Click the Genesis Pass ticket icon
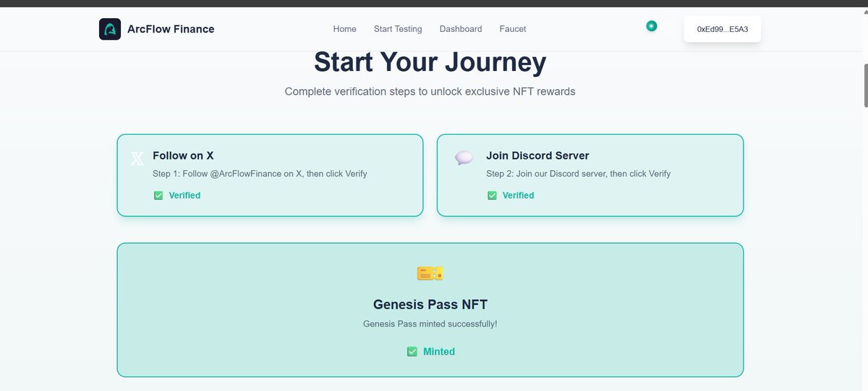The height and width of the screenshot is (391, 868). point(430,273)
